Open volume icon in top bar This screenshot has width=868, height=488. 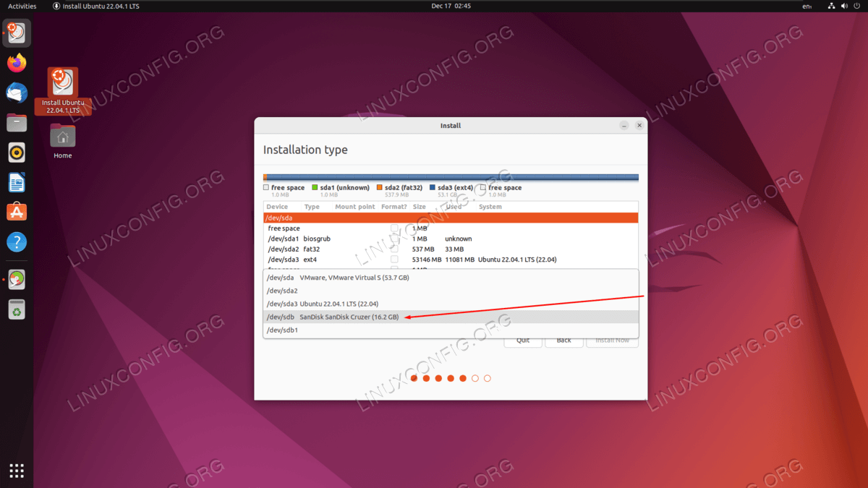click(x=845, y=6)
